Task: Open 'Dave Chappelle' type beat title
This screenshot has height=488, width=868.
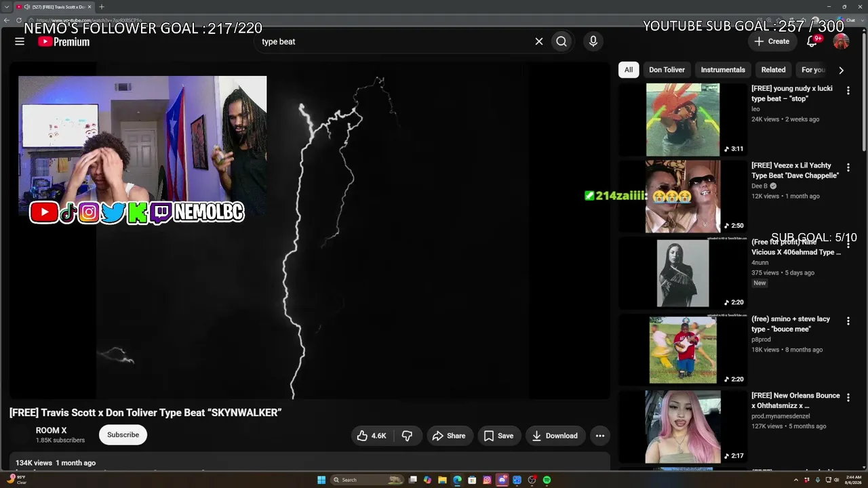Action: coord(795,170)
